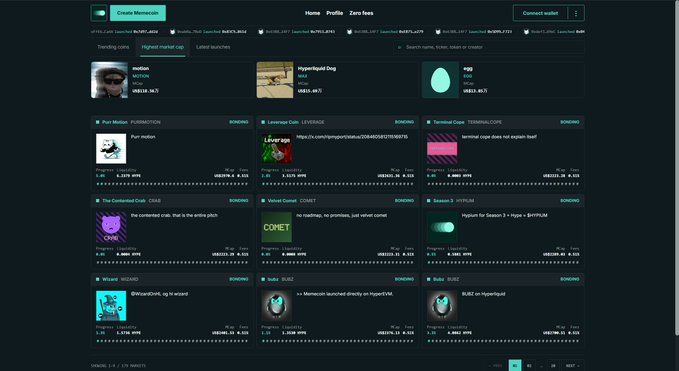Switch to Trending coins tab
The width and height of the screenshot is (679, 371).
click(113, 47)
